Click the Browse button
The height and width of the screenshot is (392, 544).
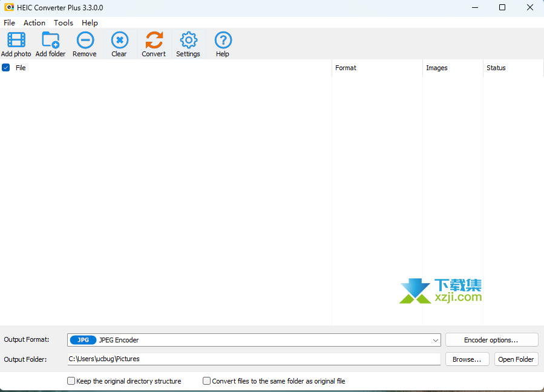pos(467,359)
